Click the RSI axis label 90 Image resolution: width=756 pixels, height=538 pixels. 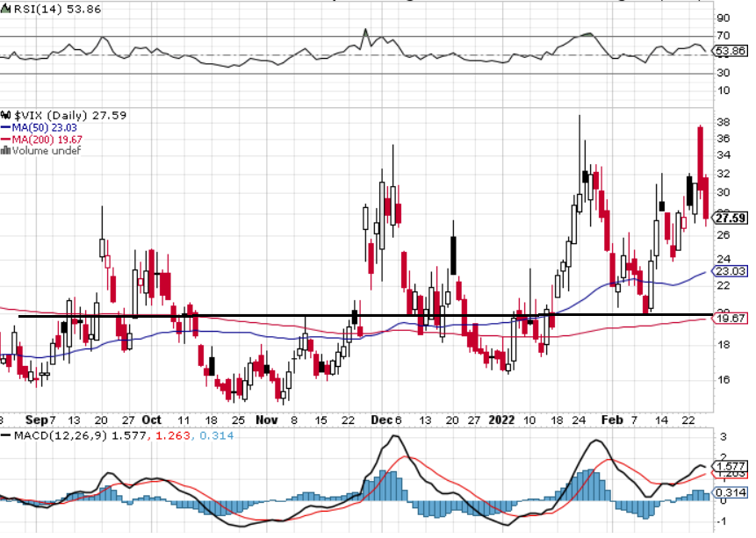(x=724, y=18)
